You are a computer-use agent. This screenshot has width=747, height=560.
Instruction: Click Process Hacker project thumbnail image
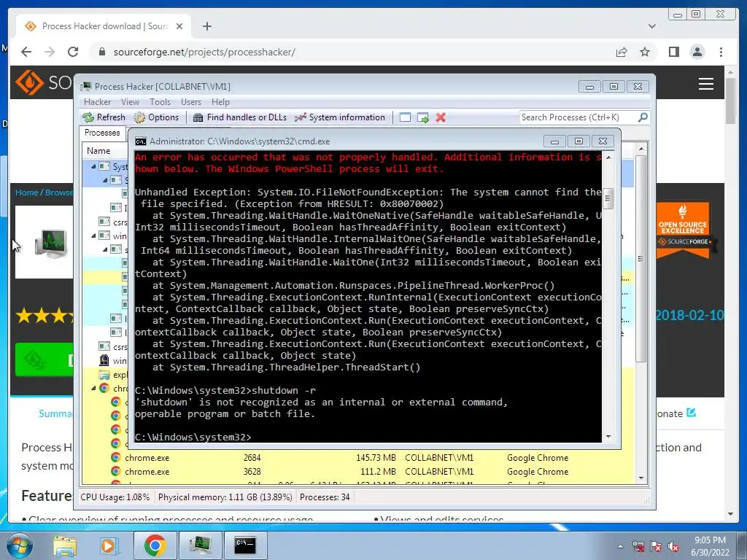pos(44,242)
